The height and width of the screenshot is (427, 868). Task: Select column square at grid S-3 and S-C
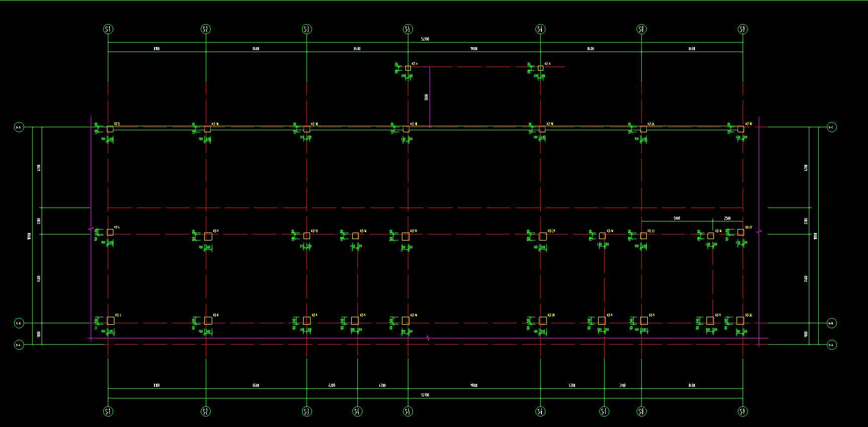(x=307, y=129)
